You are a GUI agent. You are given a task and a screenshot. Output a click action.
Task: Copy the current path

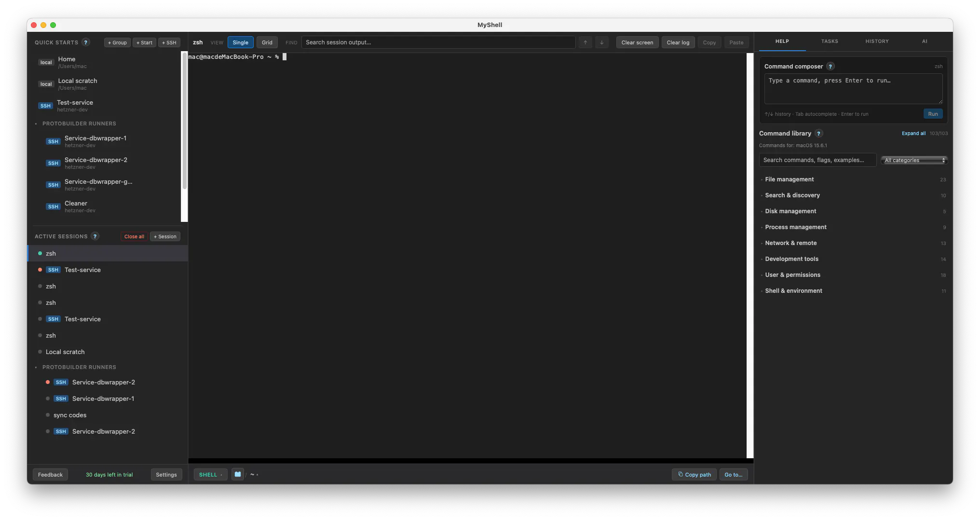tap(694, 475)
